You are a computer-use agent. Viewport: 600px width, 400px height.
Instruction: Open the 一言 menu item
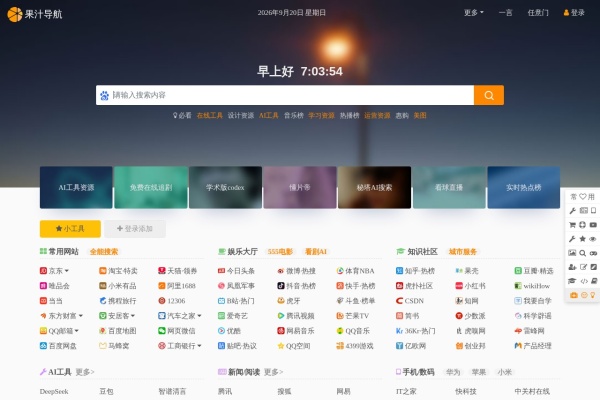[505, 13]
